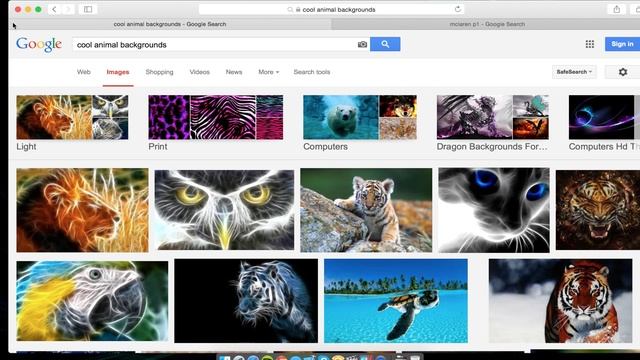This screenshot has width=640, height=360.
Task: Open the blue fractal tiger on black
Action: coord(246,301)
